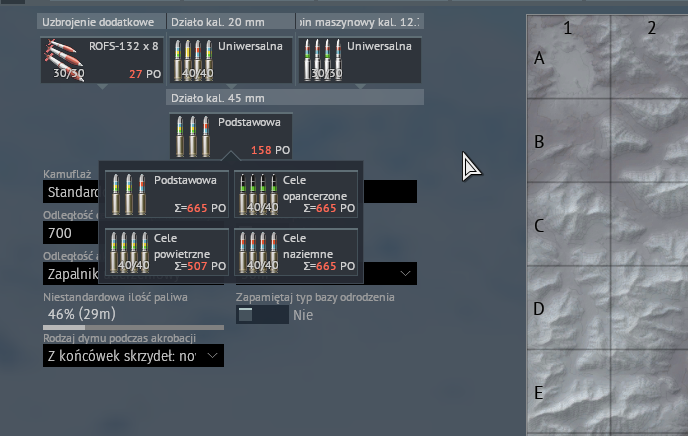Adjust the Niestandardowa ilość paliwa fuel slider
The width and height of the screenshot is (688, 436).
coord(133,326)
